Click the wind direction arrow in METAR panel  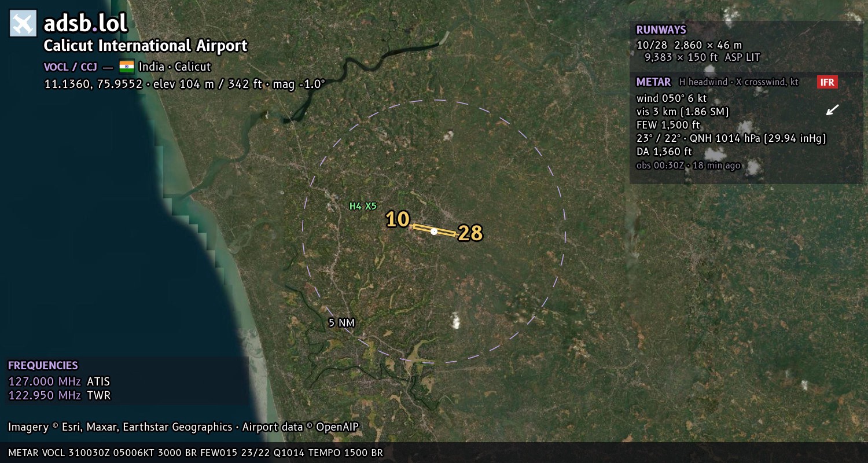pyautogui.click(x=832, y=110)
